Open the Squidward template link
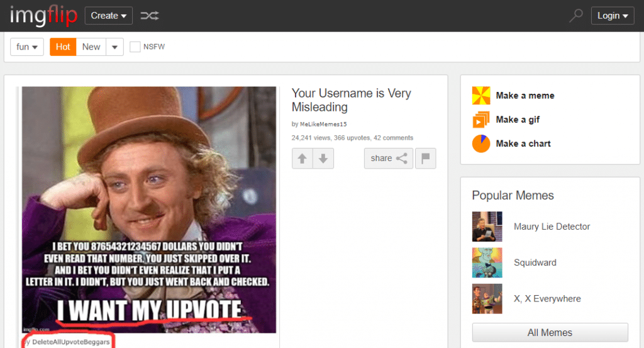644x348 pixels. pos(535,262)
